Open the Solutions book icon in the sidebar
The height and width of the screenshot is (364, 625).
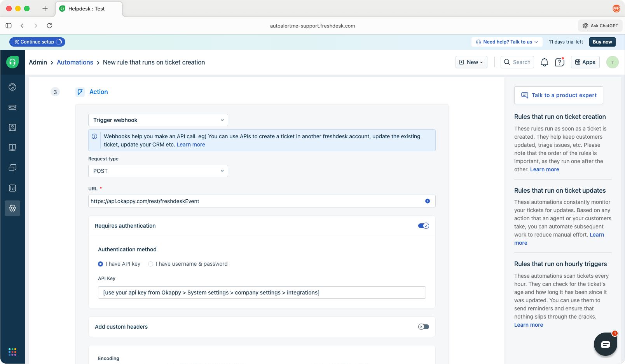pyautogui.click(x=12, y=148)
